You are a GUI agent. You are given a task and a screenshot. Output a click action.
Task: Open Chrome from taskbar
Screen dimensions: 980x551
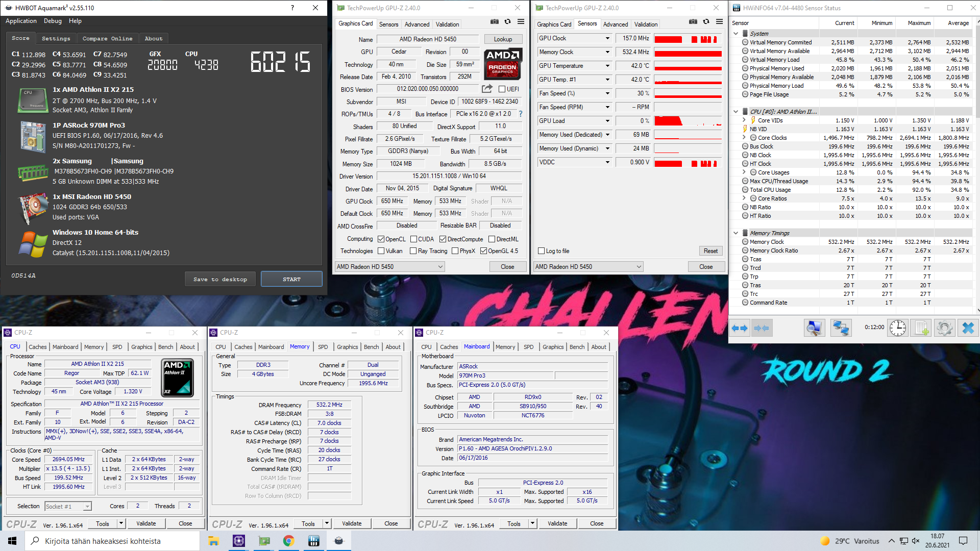(x=289, y=541)
